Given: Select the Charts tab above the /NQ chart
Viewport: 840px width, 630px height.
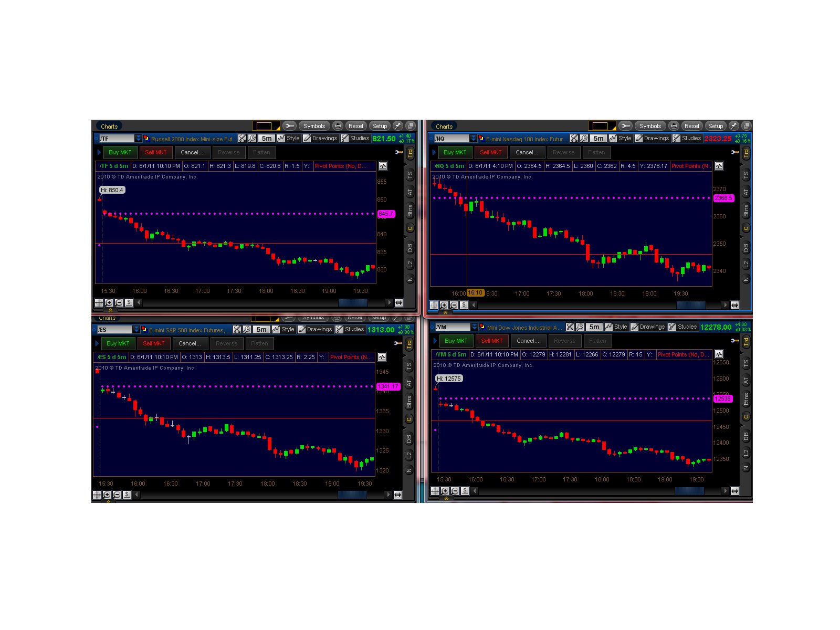Looking at the screenshot, I should click(x=444, y=127).
